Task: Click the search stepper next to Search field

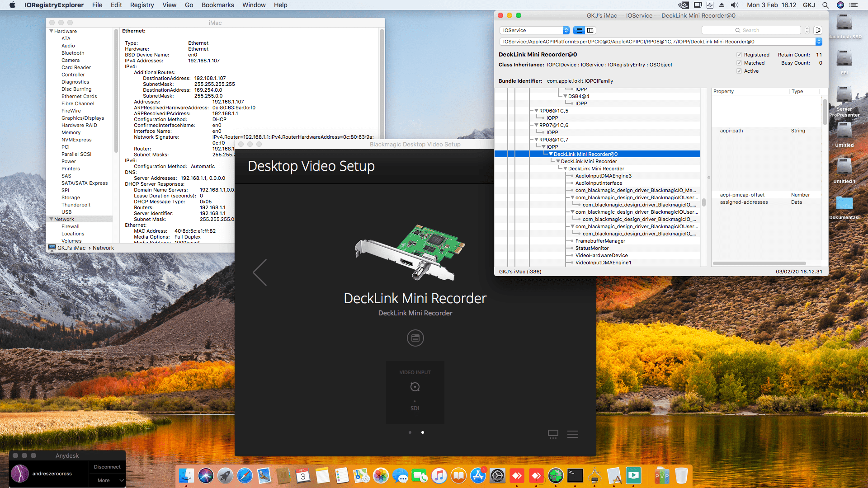Action: [x=807, y=30]
